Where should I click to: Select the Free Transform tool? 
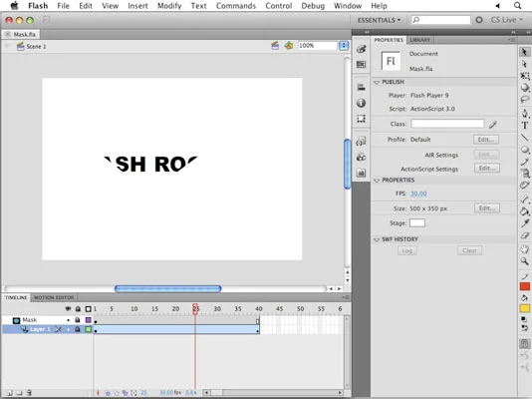(525, 76)
